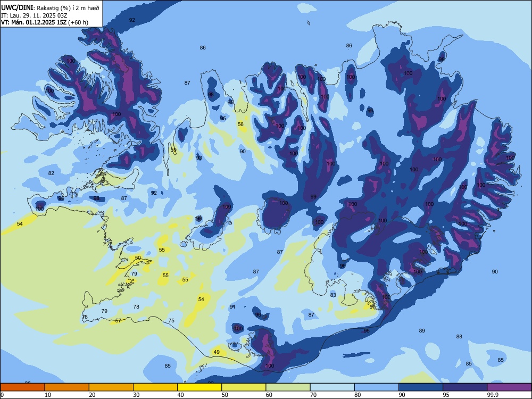
Task: Click the humidity value 88 over the sea
Action: (459, 336)
